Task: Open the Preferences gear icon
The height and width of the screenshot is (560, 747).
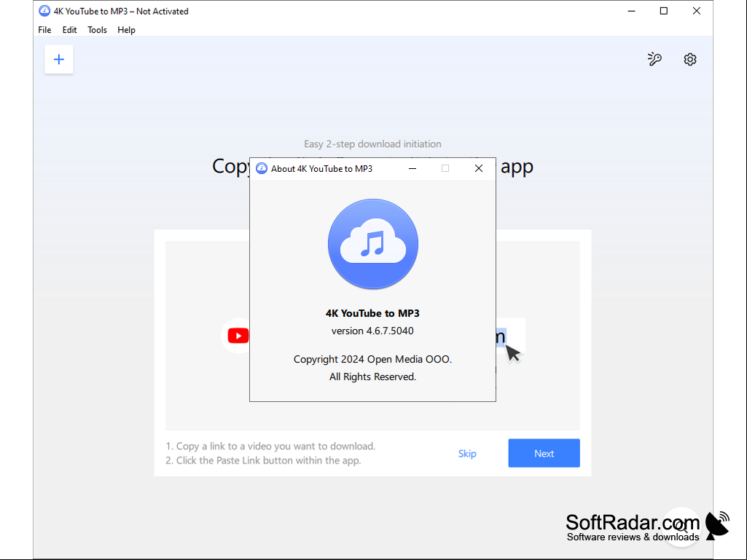Action: (690, 60)
